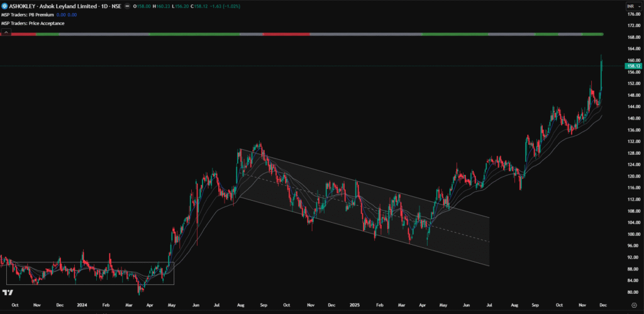Screen dimensions: 644x314
Task: Click the TradingView logo on the chart
Action: point(8,293)
